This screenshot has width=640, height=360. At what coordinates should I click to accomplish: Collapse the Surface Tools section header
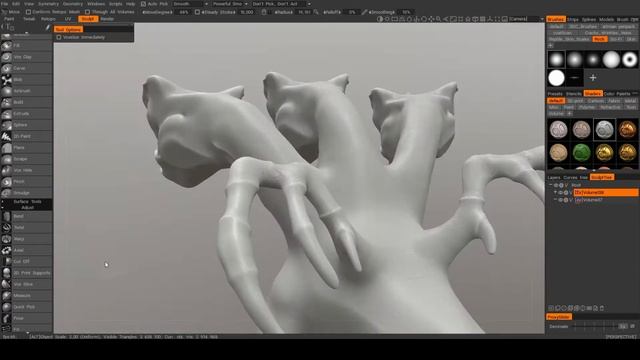pyautogui.click(x=27, y=202)
